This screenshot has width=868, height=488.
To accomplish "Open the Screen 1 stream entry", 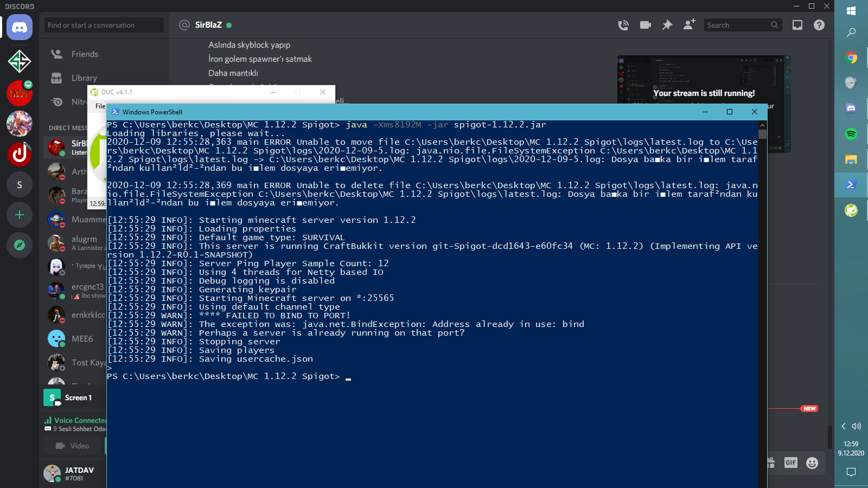I will (x=75, y=397).
